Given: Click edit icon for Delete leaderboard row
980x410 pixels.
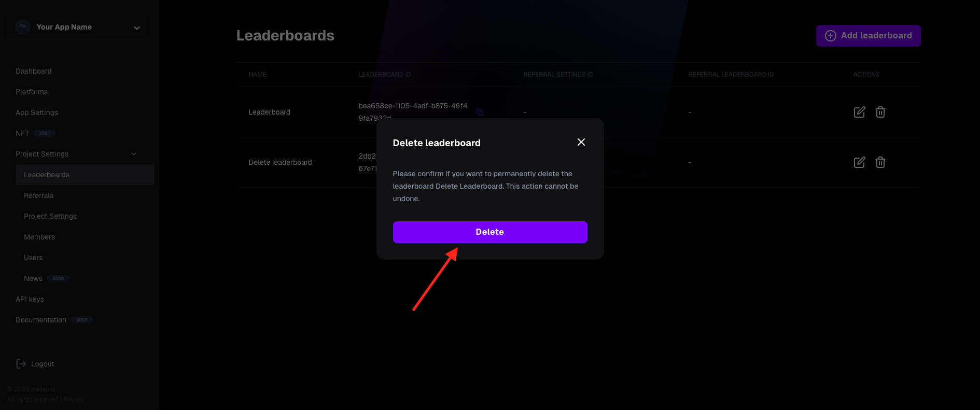Looking at the screenshot, I should point(859,162).
